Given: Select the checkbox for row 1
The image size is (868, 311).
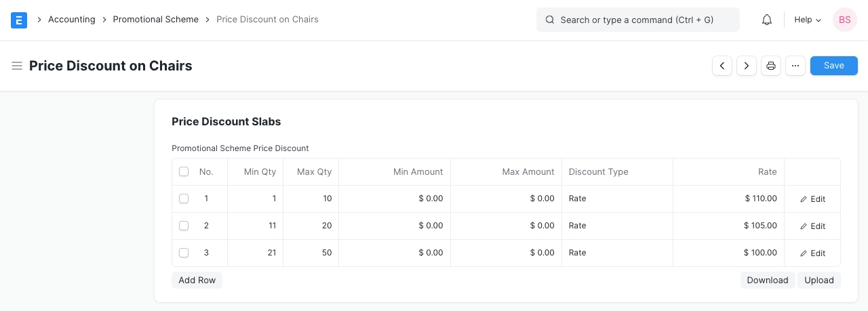Looking at the screenshot, I should (184, 199).
